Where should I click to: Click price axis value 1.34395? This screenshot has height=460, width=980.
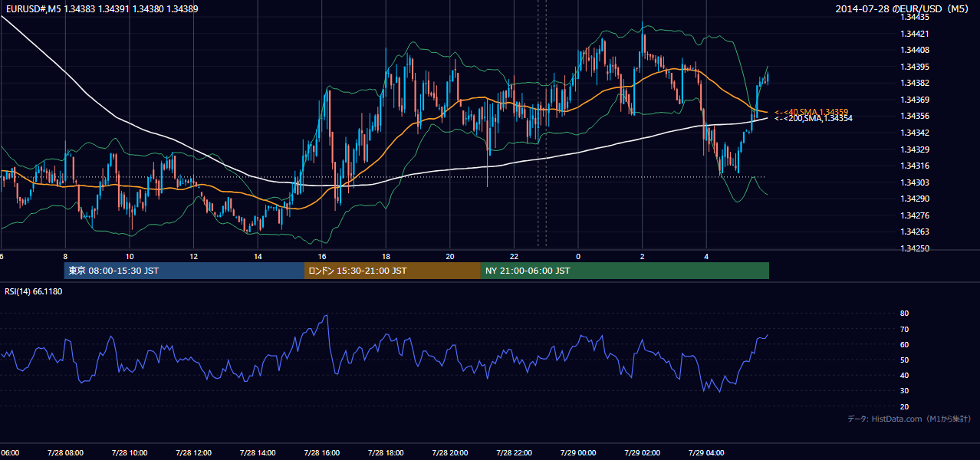(916, 67)
